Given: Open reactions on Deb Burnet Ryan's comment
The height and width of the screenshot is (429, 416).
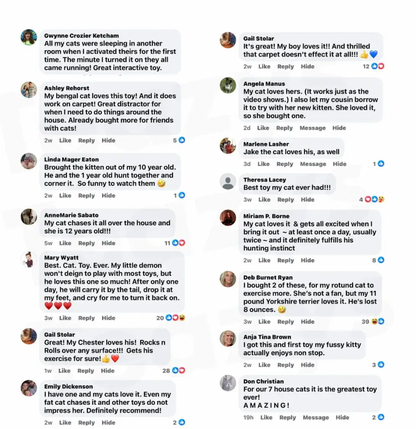Looking at the screenshot, I should [378, 321].
